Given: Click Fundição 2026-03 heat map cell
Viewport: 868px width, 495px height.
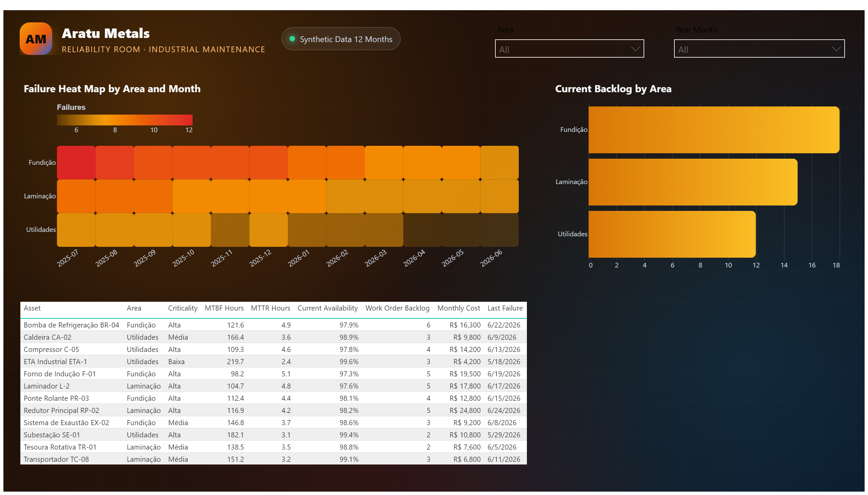Looking at the screenshot, I should (x=384, y=162).
